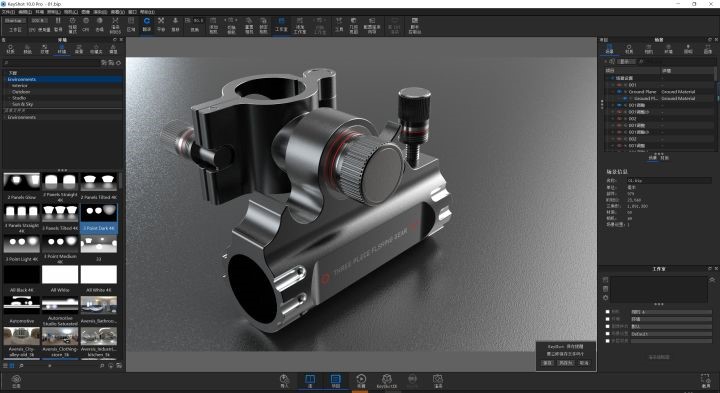
Task: Collapse the Ground Plane tree node
Action: [x=613, y=92]
